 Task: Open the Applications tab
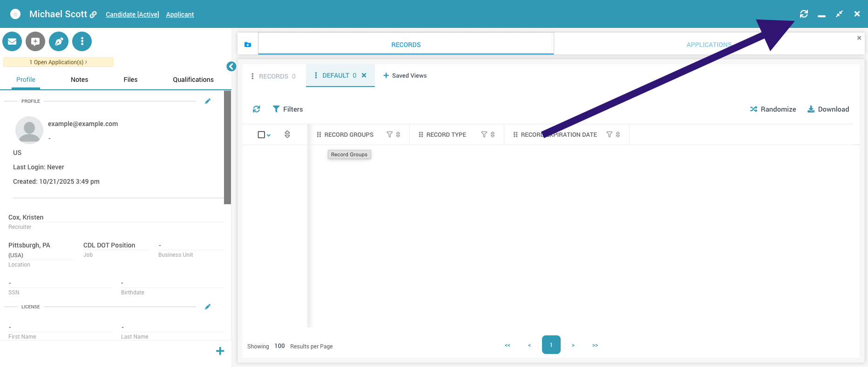click(x=708, y=45)
